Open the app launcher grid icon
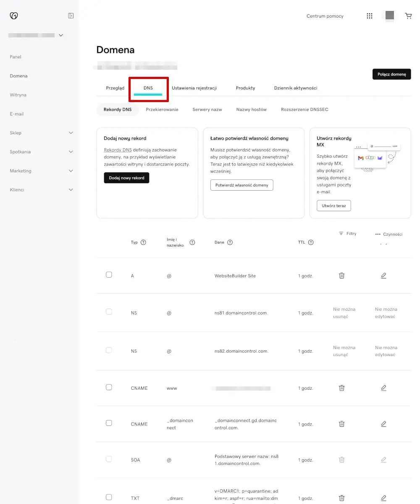Image resolution: width=420 pixels, height=504 pixels. tap(369, 16)
